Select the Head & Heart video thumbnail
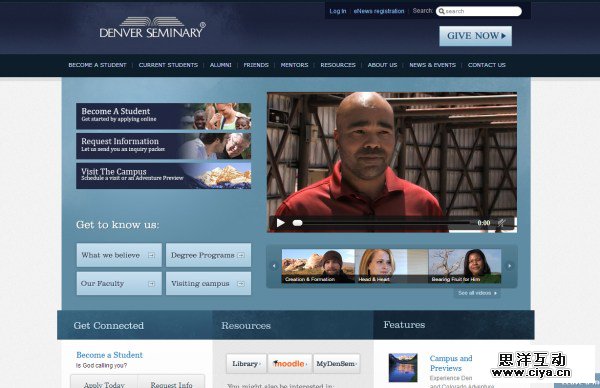The image size is (600, 388). (391, 266)
